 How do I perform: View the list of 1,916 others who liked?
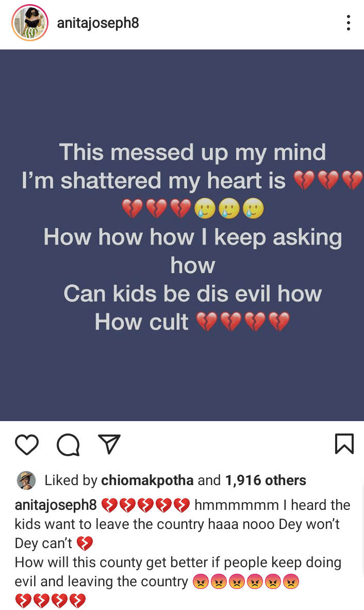266,480
